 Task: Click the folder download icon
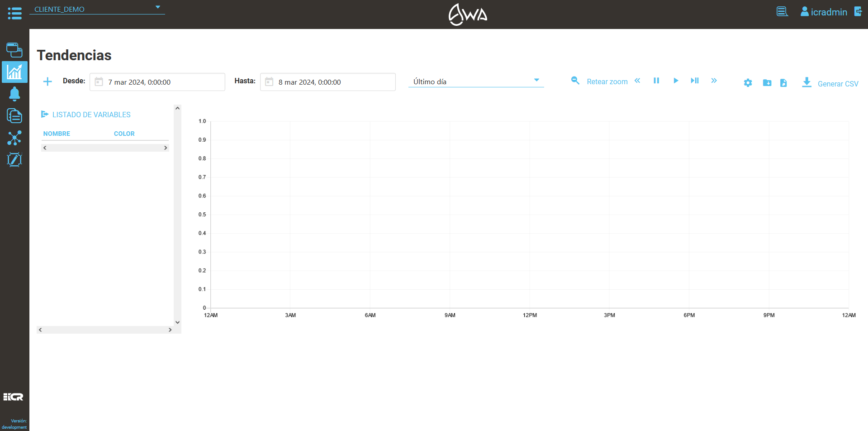coord(767,83)
